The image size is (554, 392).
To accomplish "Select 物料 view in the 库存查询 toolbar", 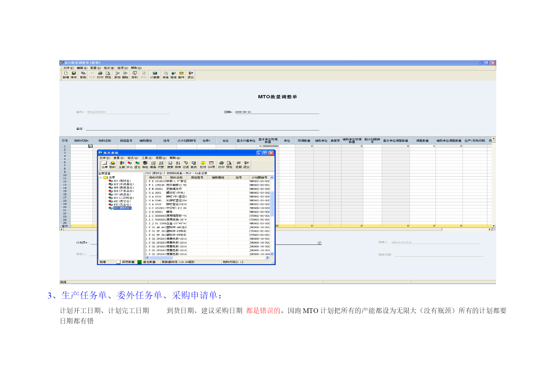I will coord(112,165).
